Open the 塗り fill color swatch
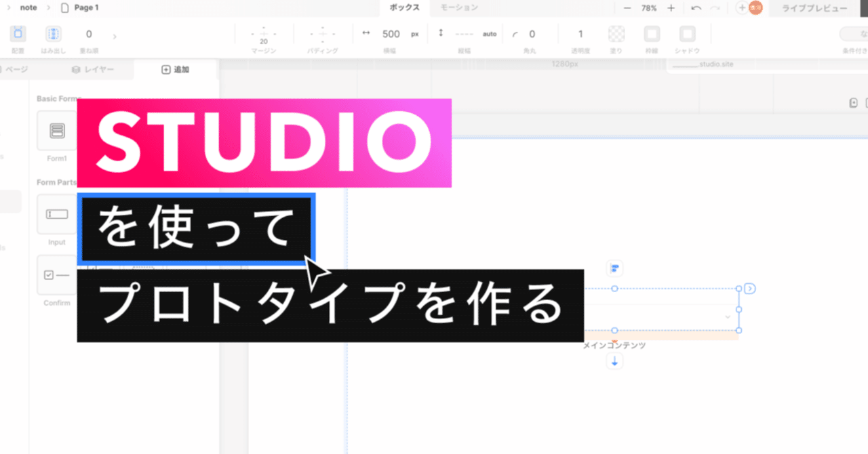The height and width of the screenshot is (454, 868). click(x=616, y=34)
